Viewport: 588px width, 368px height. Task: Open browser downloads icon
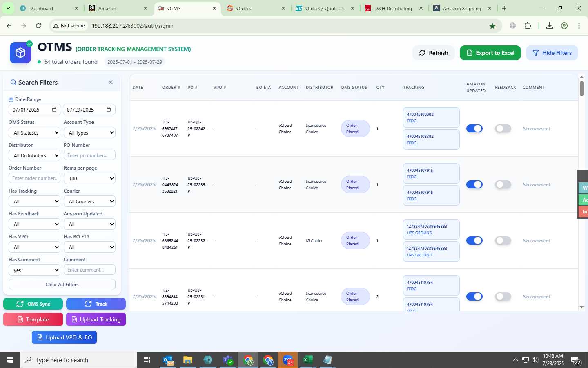point(550,26)
